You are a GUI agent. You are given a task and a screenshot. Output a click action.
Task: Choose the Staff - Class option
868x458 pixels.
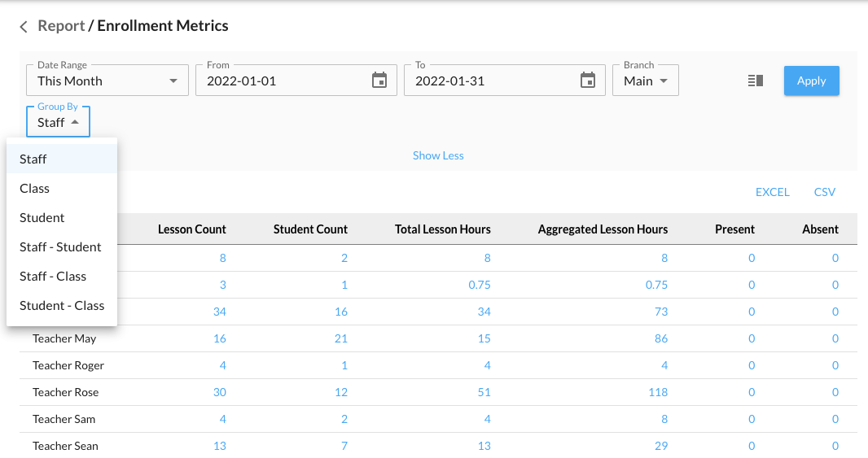[53, 277]
